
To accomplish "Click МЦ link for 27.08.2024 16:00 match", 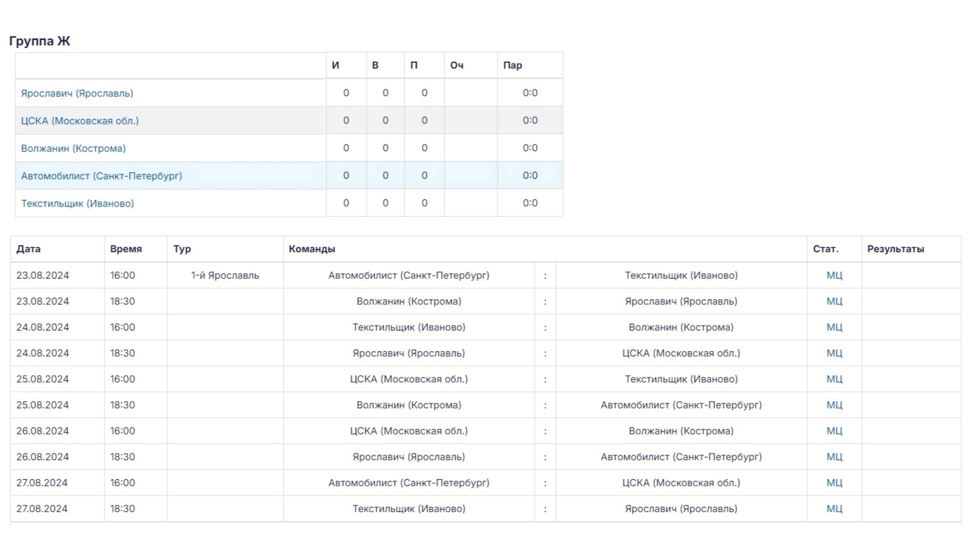I will click(834, 483).
